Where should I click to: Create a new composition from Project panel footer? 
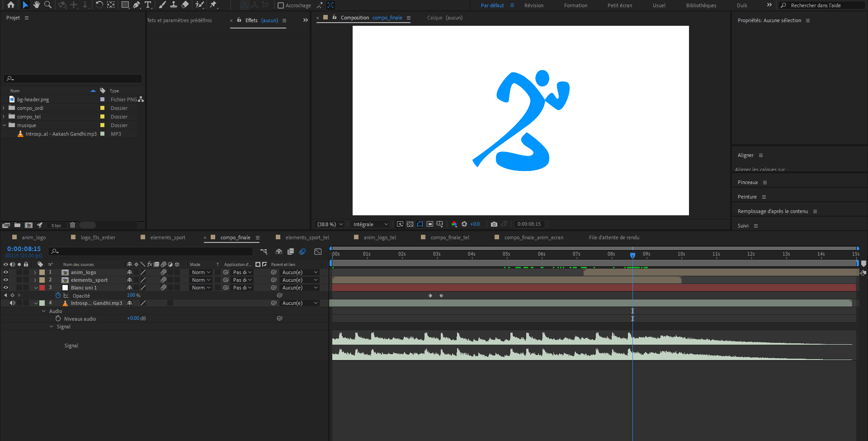tap(28, 225)
